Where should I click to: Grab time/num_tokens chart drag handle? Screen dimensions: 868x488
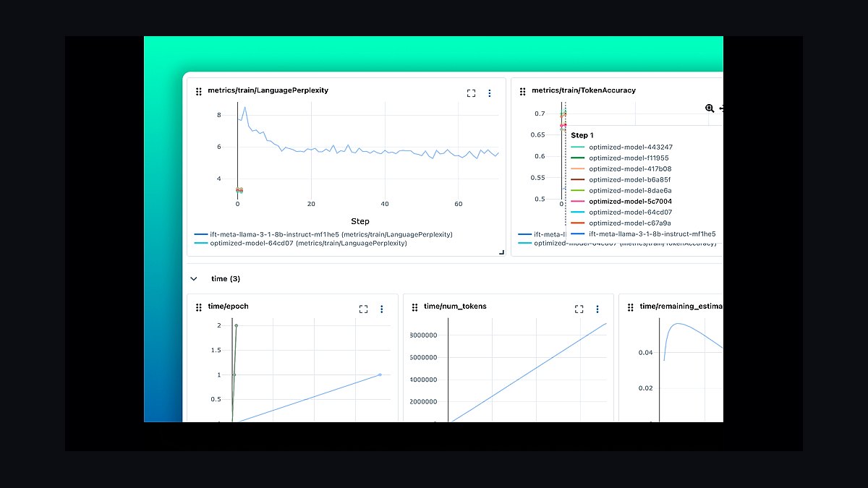point(415,307)
